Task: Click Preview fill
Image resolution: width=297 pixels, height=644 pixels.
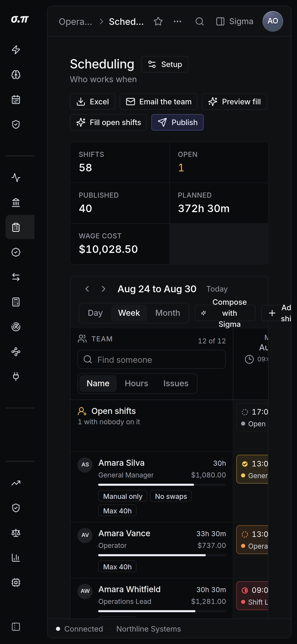Action: [235, 102]
